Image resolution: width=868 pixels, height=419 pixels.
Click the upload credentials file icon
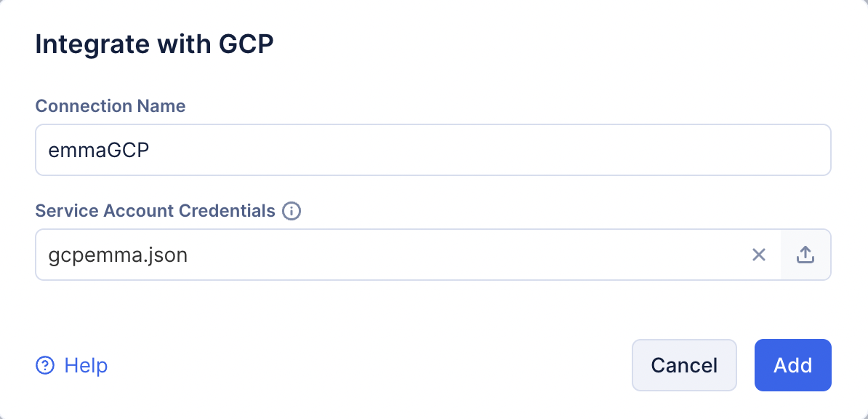pos(805,255)
